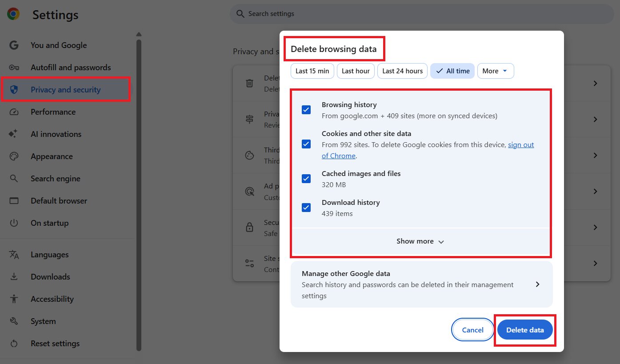Click the chevron on the third-party cookies row
Viewport: 620px width, 364px height.
(595, 156)
